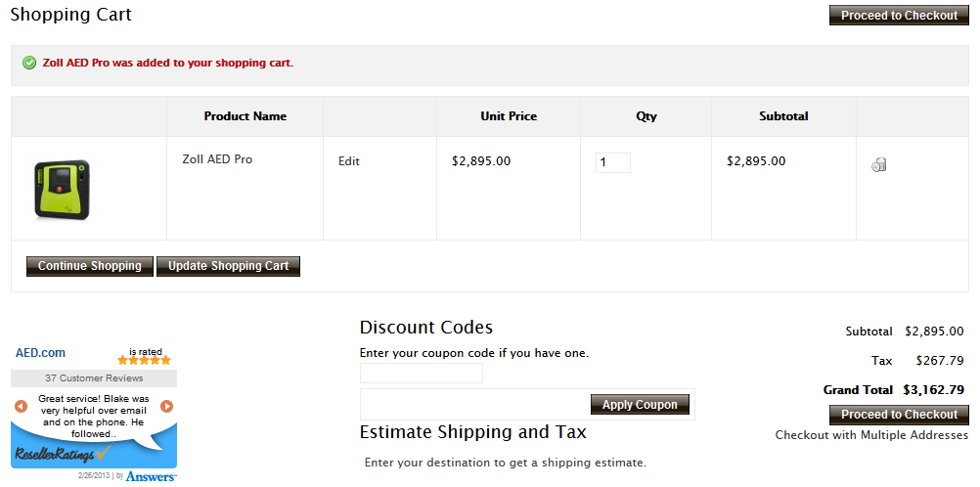This screenshot has height=487, width=980.
Task: Open the Zoll AED Pro product name link
Action: point(217,159)
